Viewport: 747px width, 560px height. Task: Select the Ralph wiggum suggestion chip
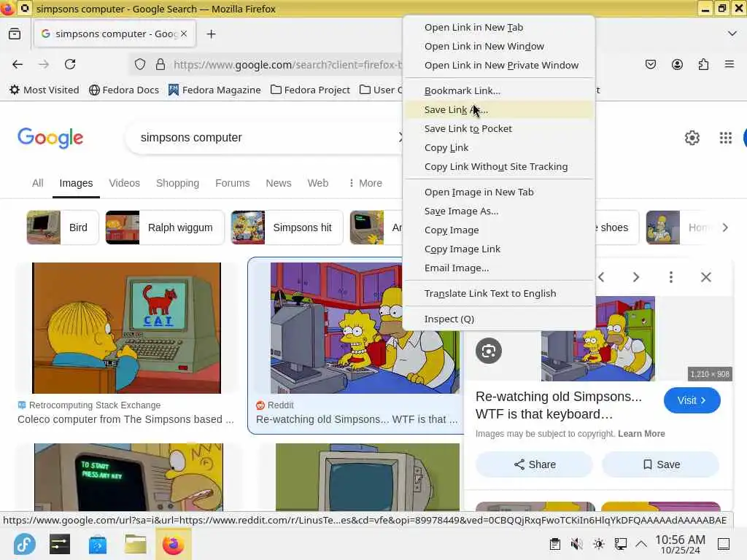[164, 227]
